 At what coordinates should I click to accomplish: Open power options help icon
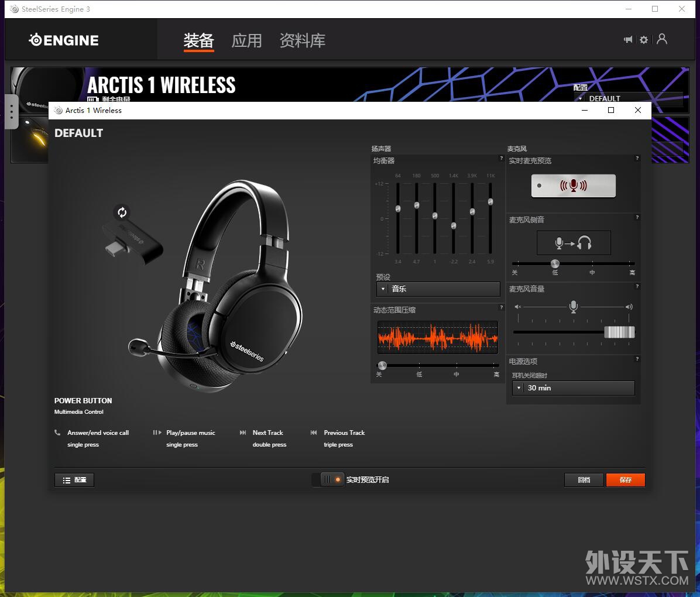coord(637,359)
